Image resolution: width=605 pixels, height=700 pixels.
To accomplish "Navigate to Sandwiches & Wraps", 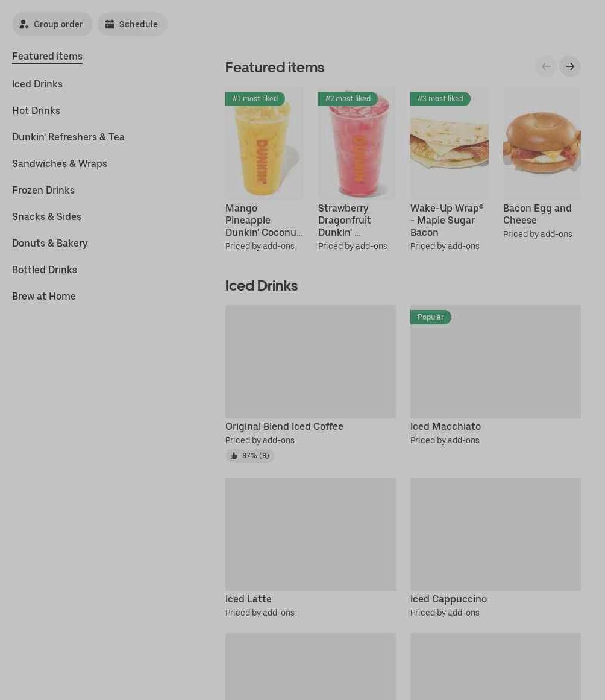I will [x=60, y=163].
